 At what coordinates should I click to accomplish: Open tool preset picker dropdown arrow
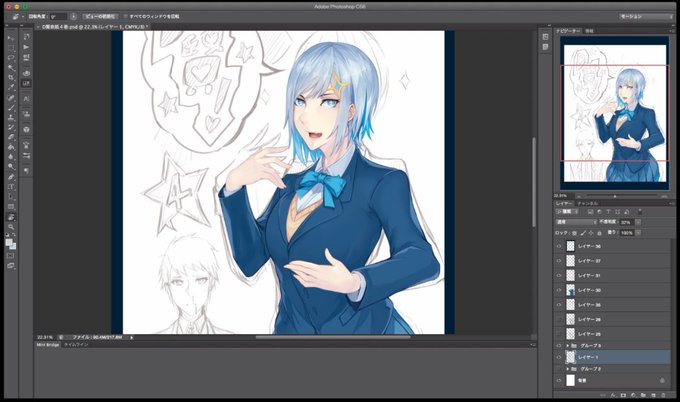(x=23, y=16)
